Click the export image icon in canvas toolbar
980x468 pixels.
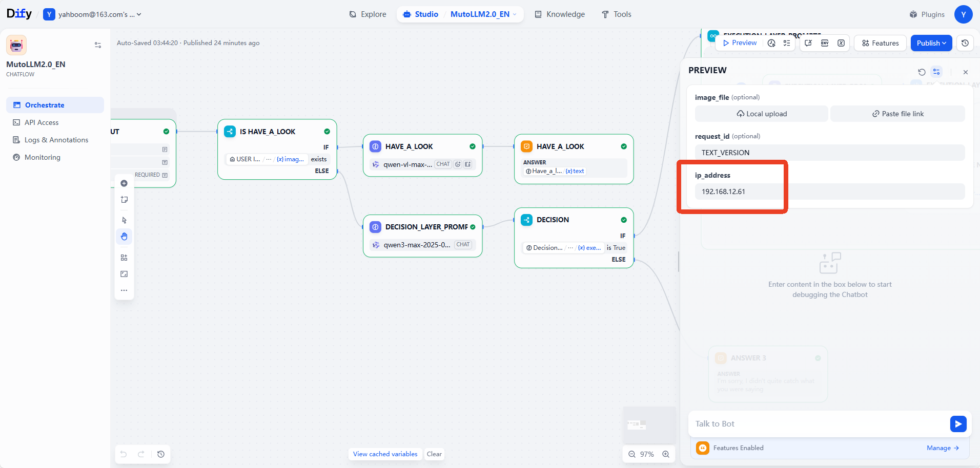[124, 274]
